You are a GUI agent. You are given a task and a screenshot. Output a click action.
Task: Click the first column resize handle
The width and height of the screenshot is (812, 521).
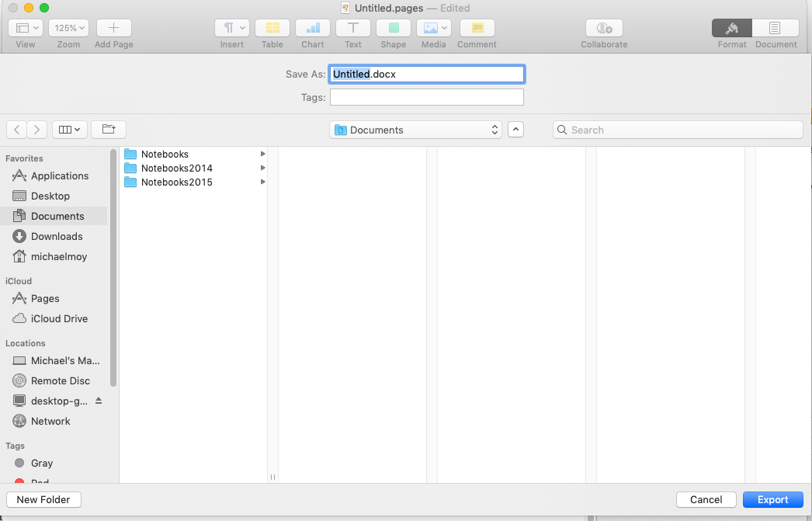click(273, 477)
